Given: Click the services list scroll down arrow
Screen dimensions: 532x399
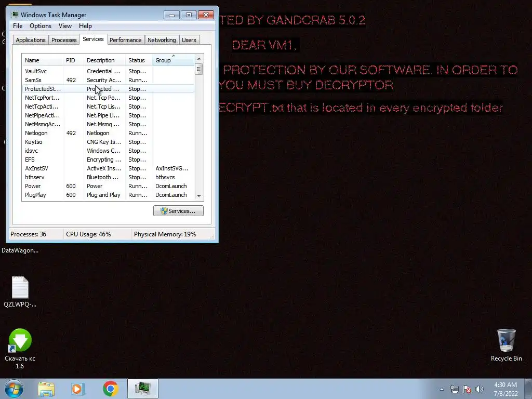Looking at the screenshot, I should pos(199,196).
